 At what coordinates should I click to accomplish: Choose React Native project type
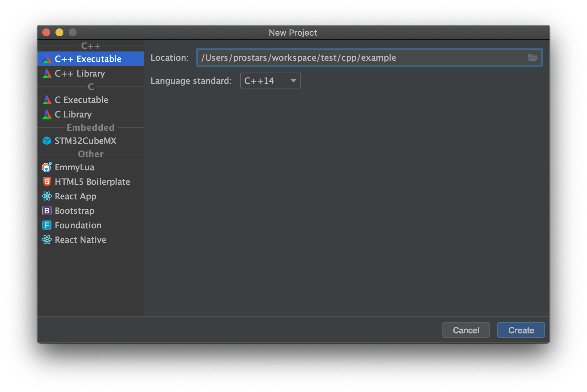tap(90, 240)
